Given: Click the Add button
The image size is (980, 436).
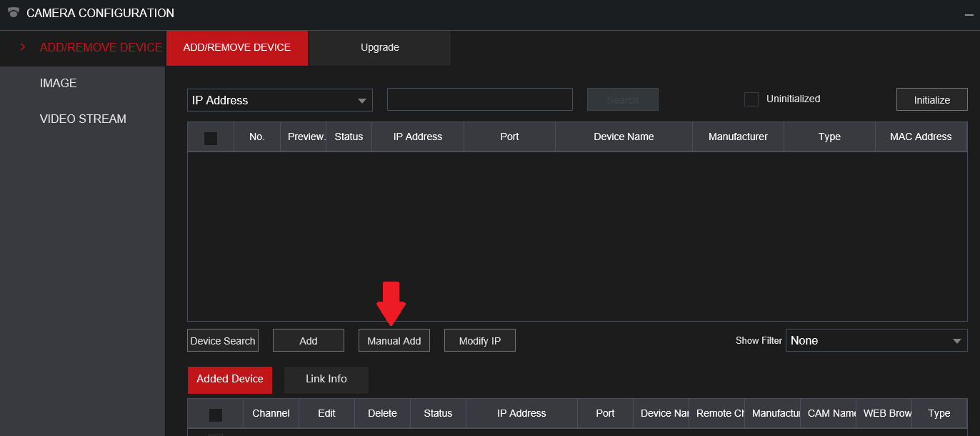Looking at the screenshot, I should pyautogui.click(x=309, y=341).
